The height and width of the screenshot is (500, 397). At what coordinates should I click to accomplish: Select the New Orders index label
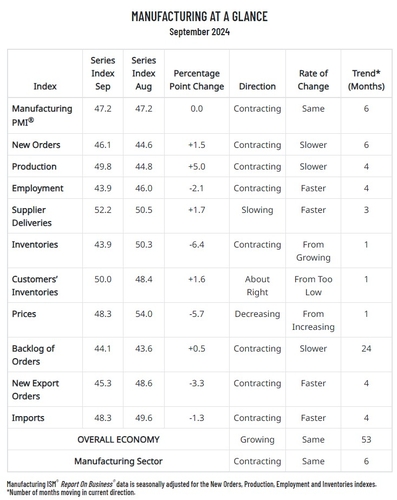click(x=36, y=145)
